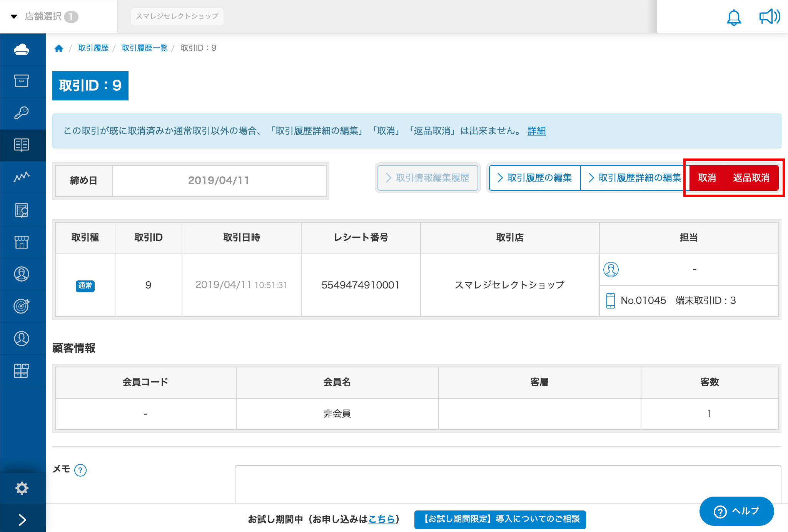Viewport: 788px width, 532px height.
Task: Click the レシート番号 column header
Action: click(361, 238)
